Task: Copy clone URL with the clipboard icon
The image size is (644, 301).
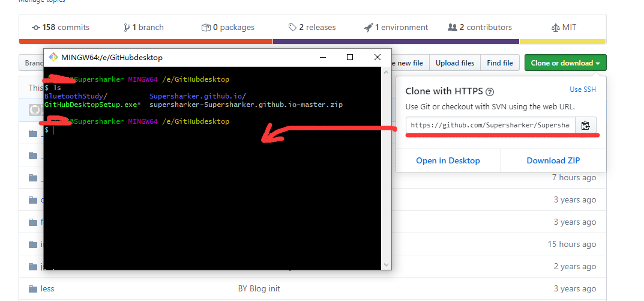Action: coord(585,126)
